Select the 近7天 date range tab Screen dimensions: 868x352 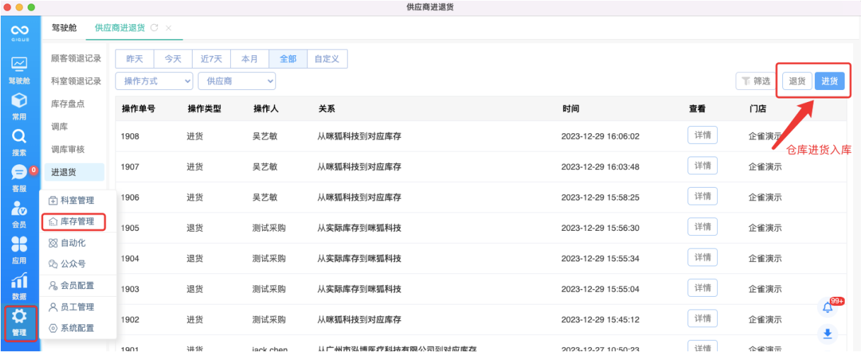pyautogui.click(x=211, y=59)
